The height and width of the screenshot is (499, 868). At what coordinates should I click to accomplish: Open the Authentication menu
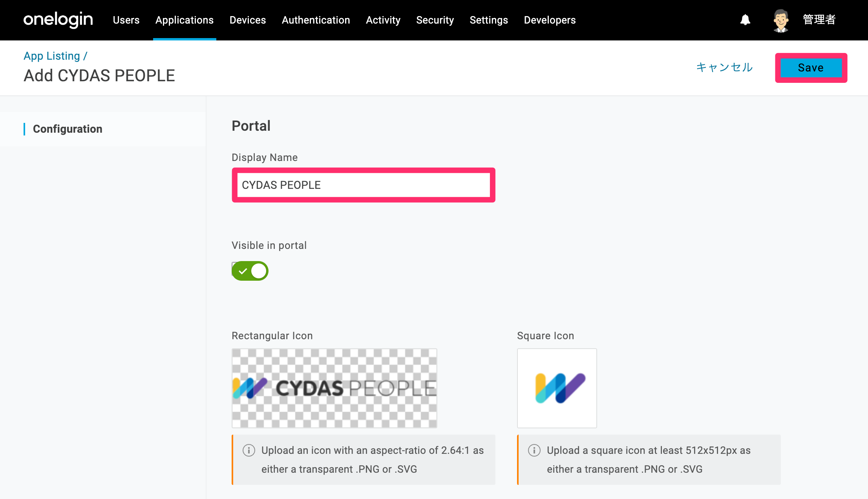316,20
